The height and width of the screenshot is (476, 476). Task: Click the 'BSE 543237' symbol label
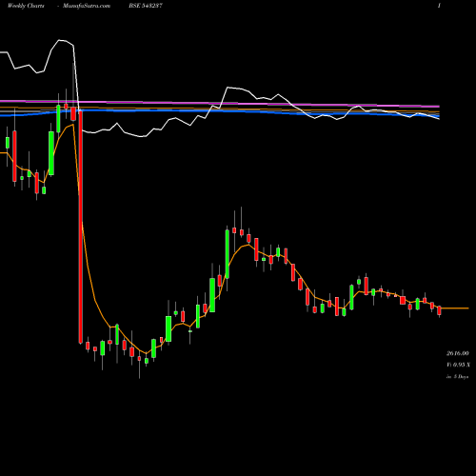point(146,6)
